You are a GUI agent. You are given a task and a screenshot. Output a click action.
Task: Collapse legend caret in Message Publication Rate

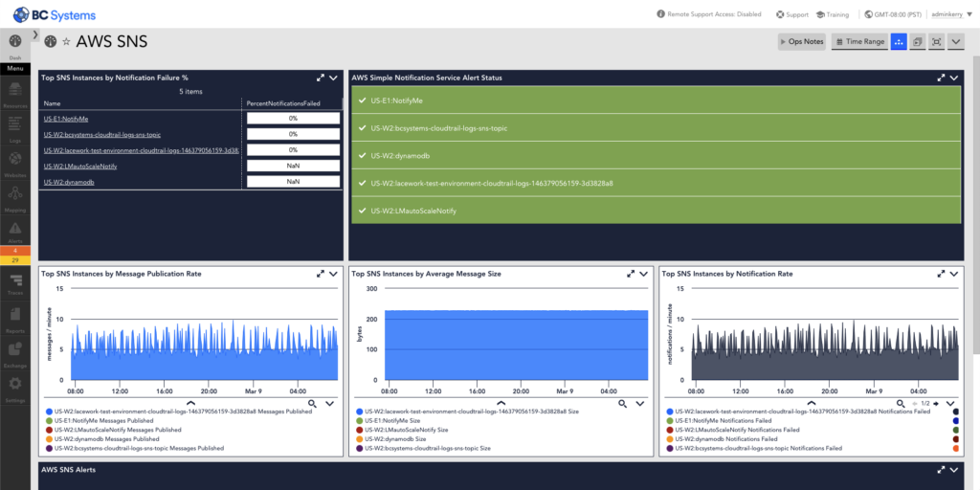190,403
